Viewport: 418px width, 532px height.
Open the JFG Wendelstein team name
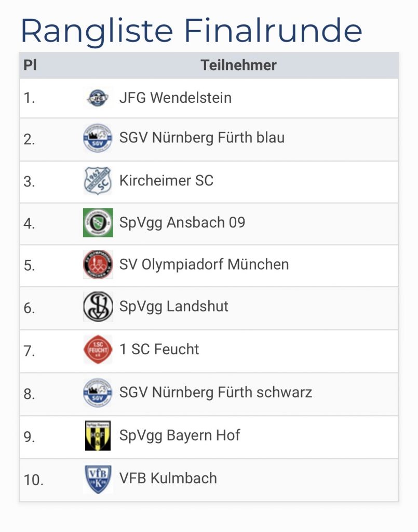(x=176, y=98)
